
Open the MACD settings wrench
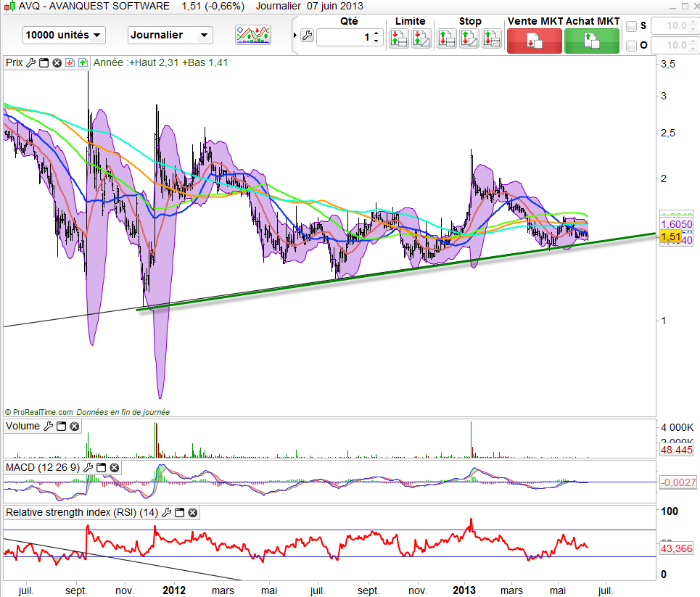(88, 468)
